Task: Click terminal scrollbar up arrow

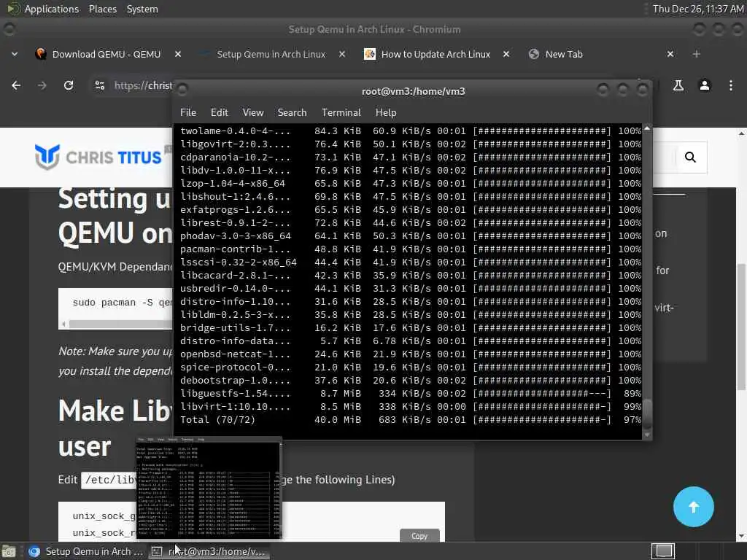Action: click(x=647, y=128)
